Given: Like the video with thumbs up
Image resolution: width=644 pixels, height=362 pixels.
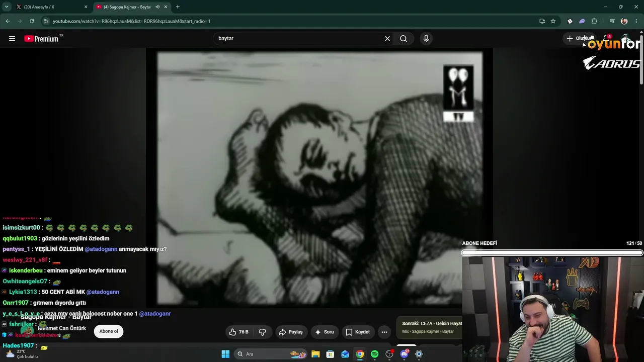Looking at the screenshot, I should [x=239, y=332].
